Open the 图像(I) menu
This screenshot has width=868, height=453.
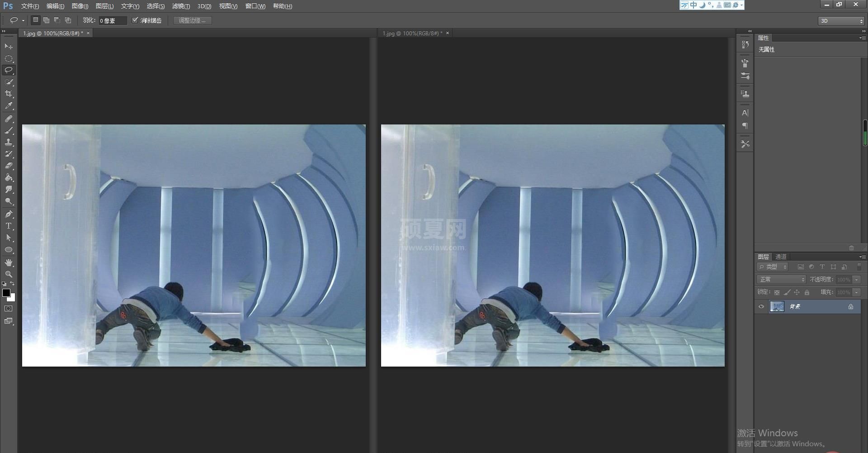[80, 6]
